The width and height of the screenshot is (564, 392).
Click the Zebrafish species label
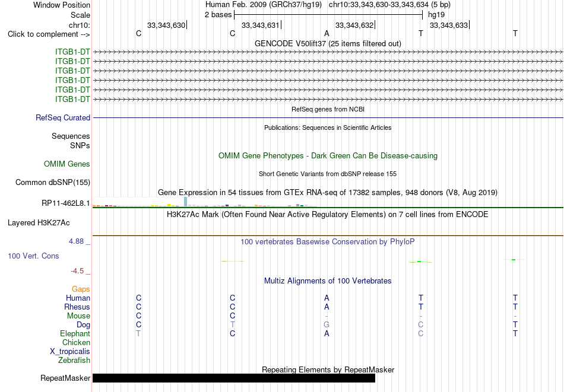(x=74, y=360)
